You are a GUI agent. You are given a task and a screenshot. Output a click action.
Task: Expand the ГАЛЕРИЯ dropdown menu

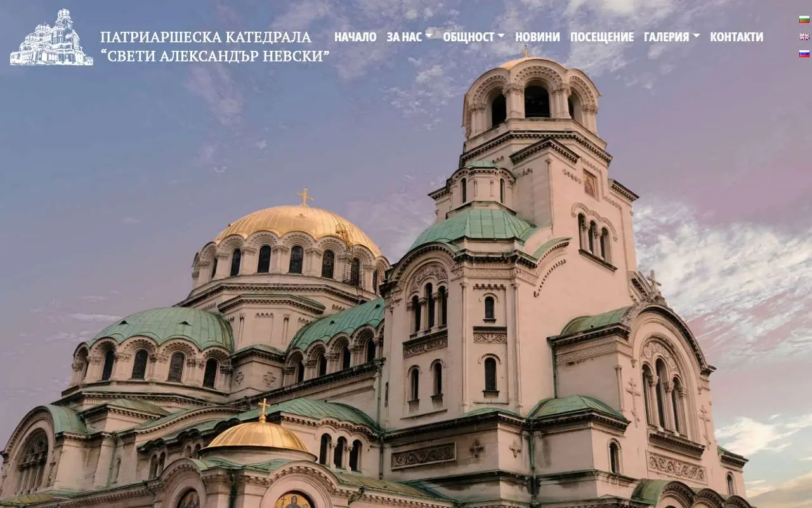point(672,37)
